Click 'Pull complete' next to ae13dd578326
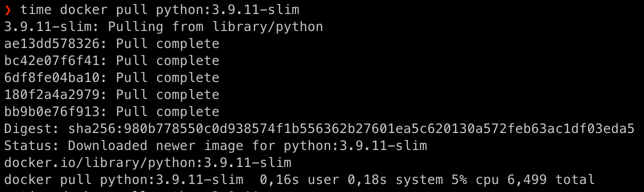The height and width of the screenshot is (192, 644). (168, 44)
